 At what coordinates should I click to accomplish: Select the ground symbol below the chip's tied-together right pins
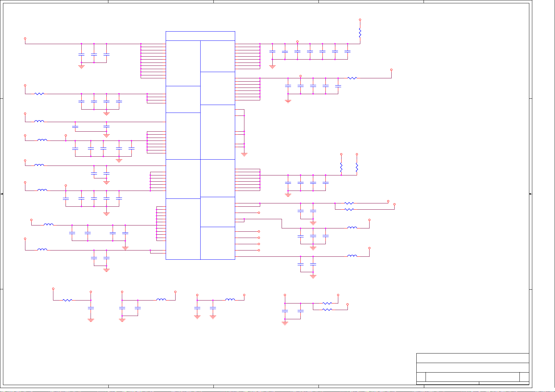[244, 154]
